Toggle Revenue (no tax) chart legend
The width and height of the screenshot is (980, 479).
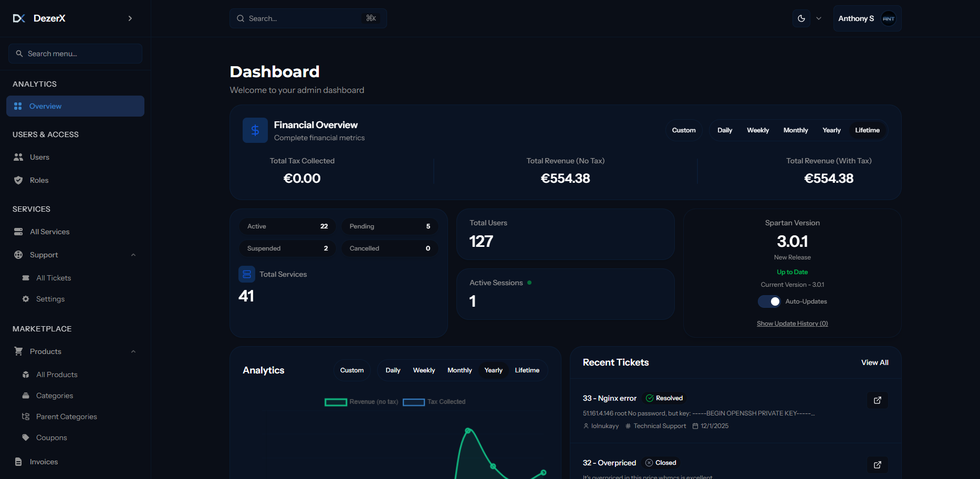tap(361, 402)
